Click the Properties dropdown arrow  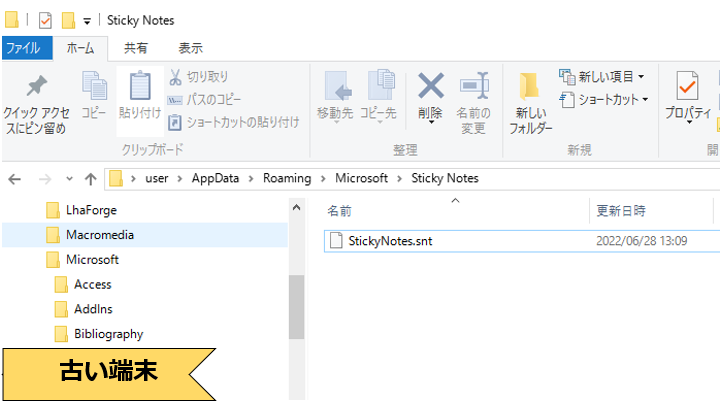click(x=689, y=123)
